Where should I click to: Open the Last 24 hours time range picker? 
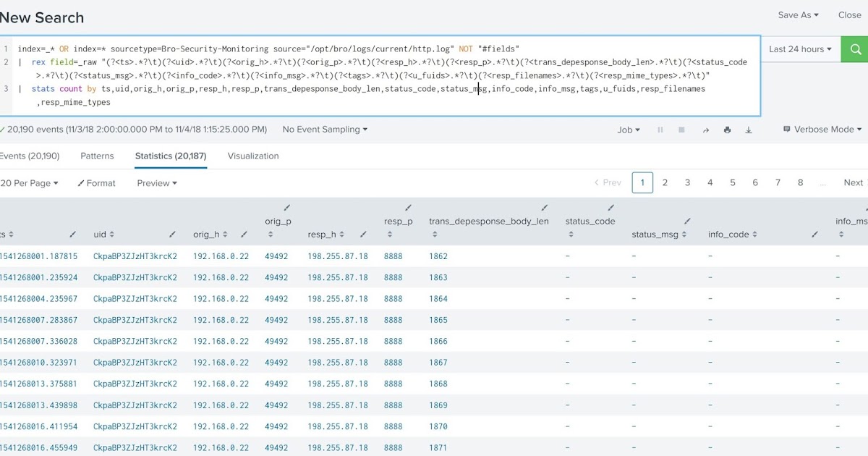800,49
